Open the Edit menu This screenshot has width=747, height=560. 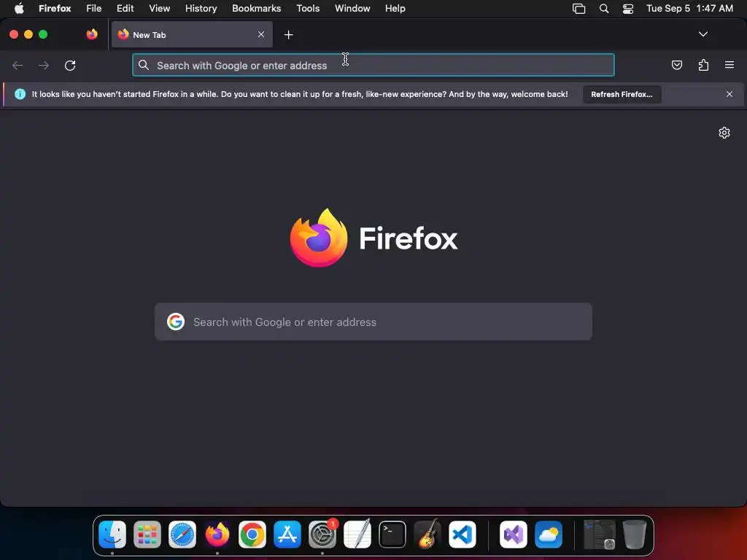(x=125, y=9)
